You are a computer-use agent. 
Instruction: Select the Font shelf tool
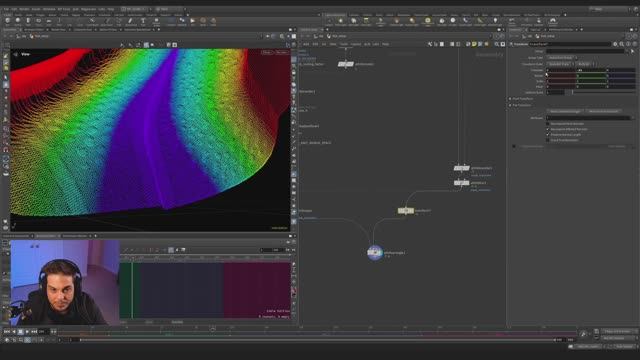coord(143,21)
